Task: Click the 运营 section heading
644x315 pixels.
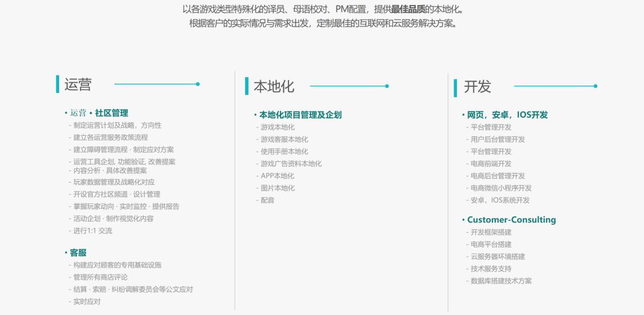Action: (78, 85)
